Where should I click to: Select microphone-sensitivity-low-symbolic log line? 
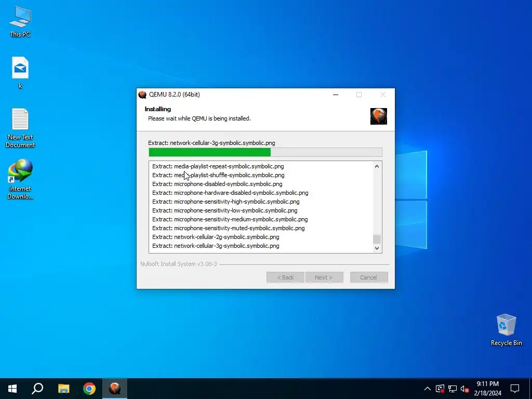point(225,210)
